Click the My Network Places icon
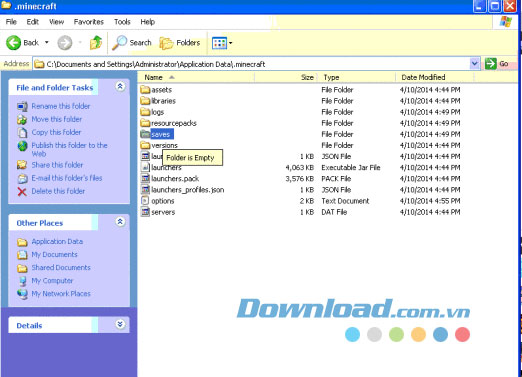 point(22,294)
